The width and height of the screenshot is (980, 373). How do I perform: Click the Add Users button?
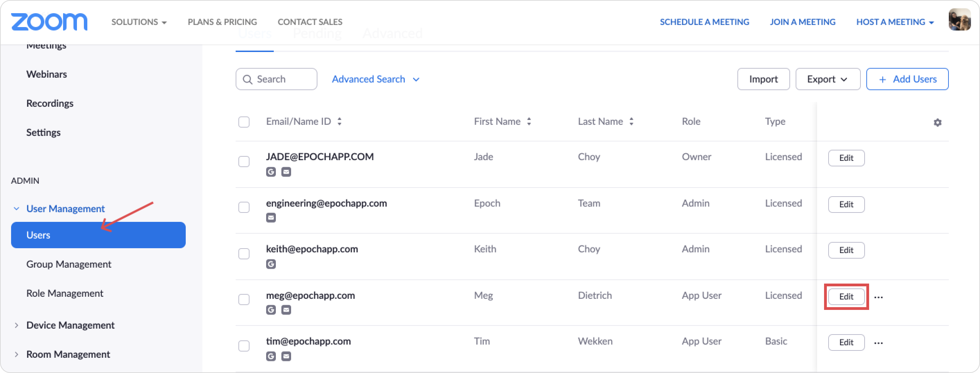point(907,79)
